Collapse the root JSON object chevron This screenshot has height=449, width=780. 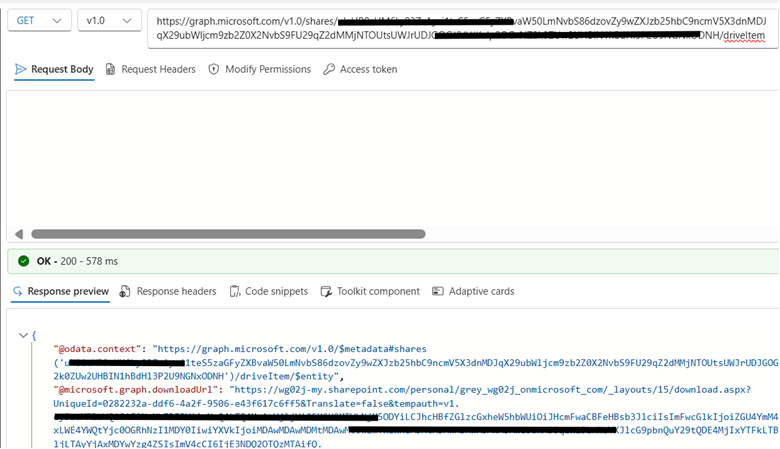(x=22, y=336)
